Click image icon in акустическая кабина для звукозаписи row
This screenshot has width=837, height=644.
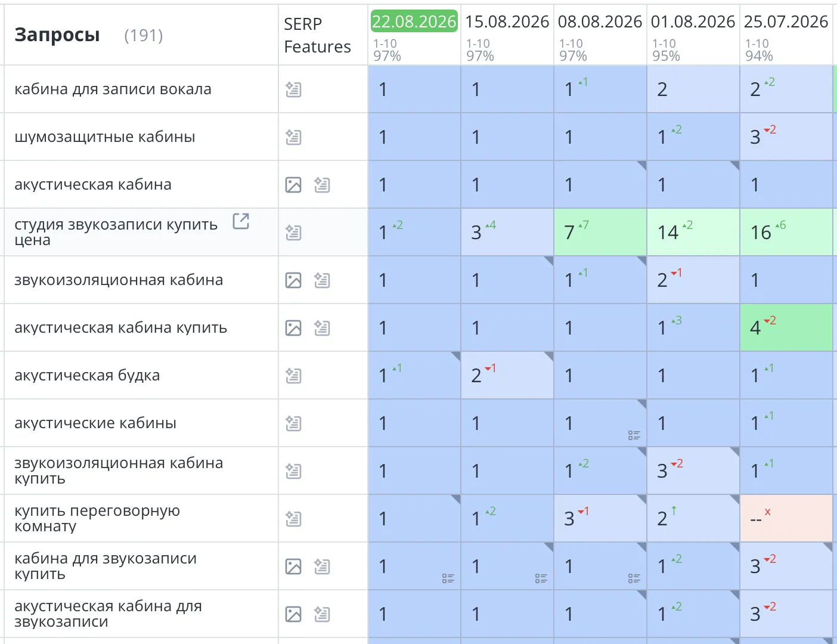coord(293,614)
